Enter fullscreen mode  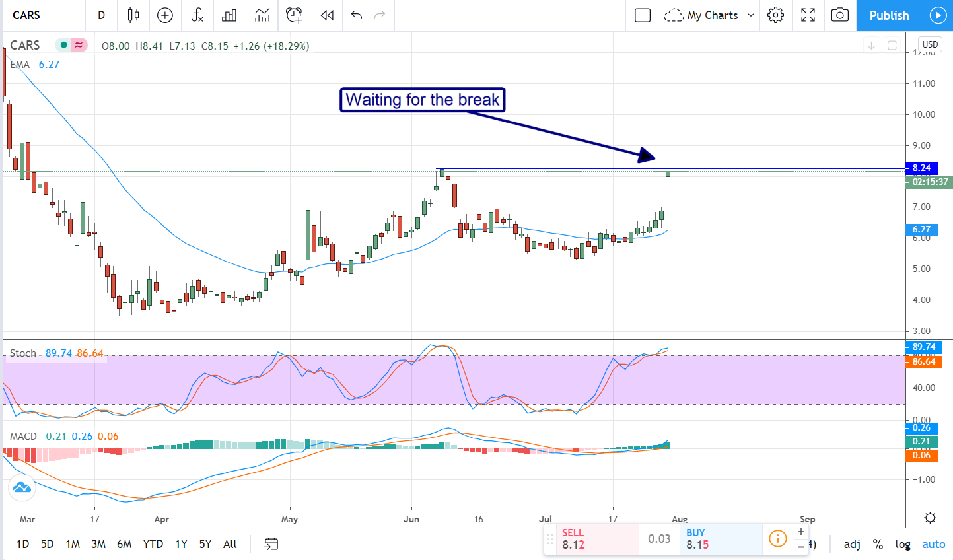(x=808, y=15)
